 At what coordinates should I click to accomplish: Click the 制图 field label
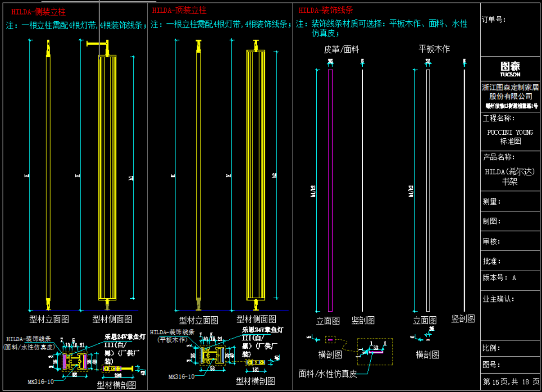click(492, 221)
